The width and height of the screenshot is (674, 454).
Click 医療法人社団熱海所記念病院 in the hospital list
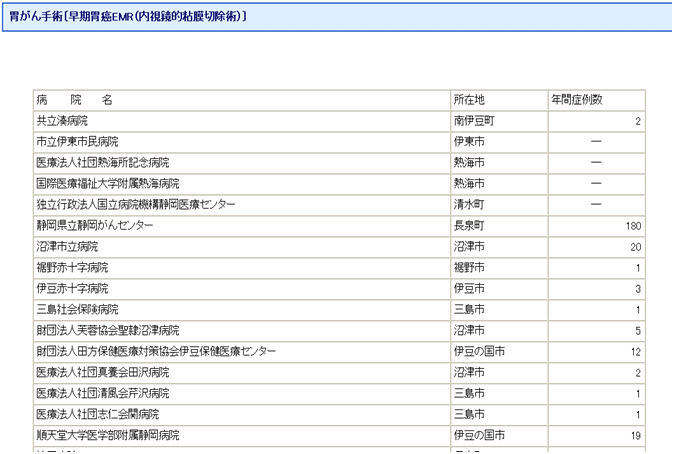point(102,163)
